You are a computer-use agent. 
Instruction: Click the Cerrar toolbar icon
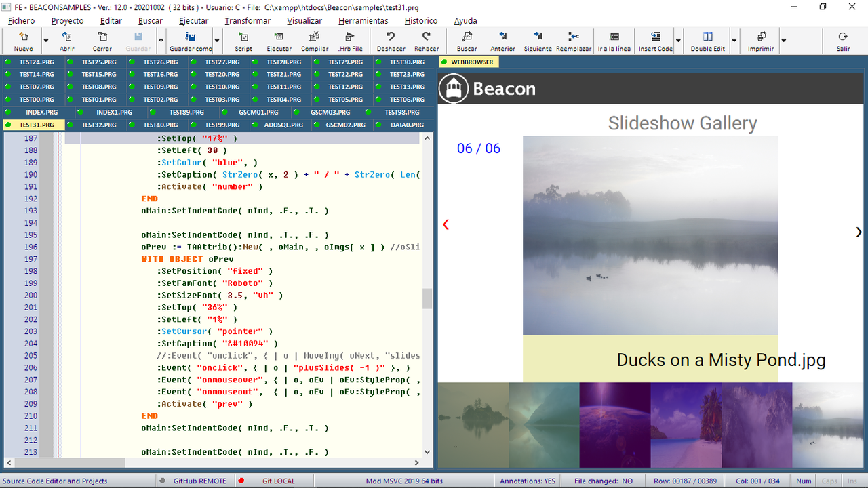(x=102, y=37)
